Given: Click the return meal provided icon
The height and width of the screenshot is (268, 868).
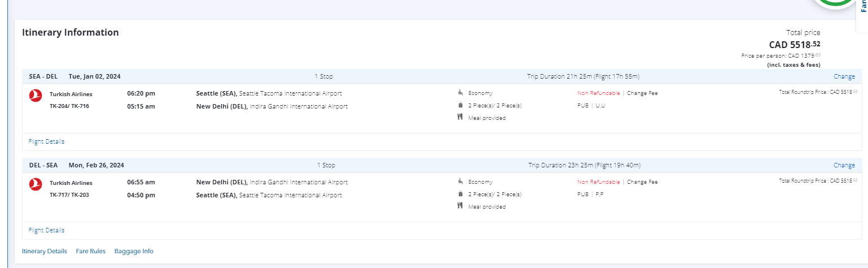Looking at the screenshot, I should (x=460, y=206).
